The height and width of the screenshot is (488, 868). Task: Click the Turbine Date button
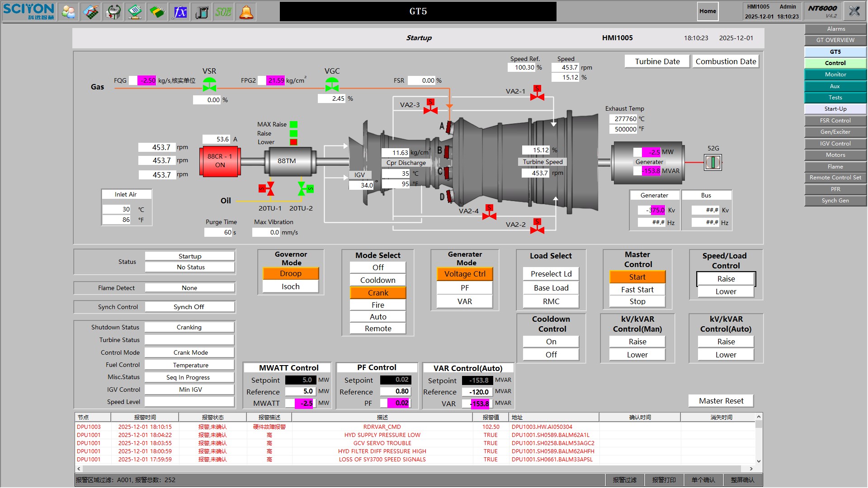point(657,61)
